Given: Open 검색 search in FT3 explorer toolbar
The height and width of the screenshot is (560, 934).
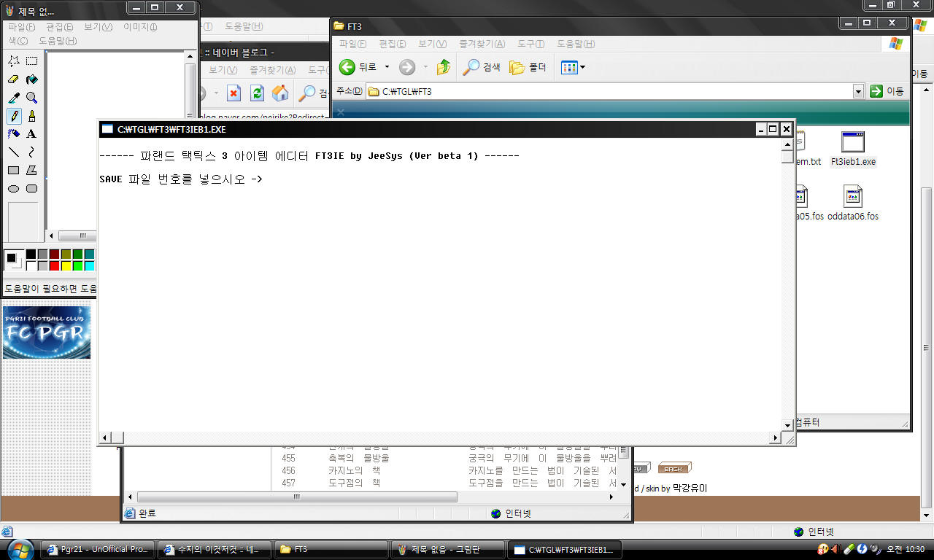Looking at the screenshot, I should pyautogui.click(x=482, y=67).
